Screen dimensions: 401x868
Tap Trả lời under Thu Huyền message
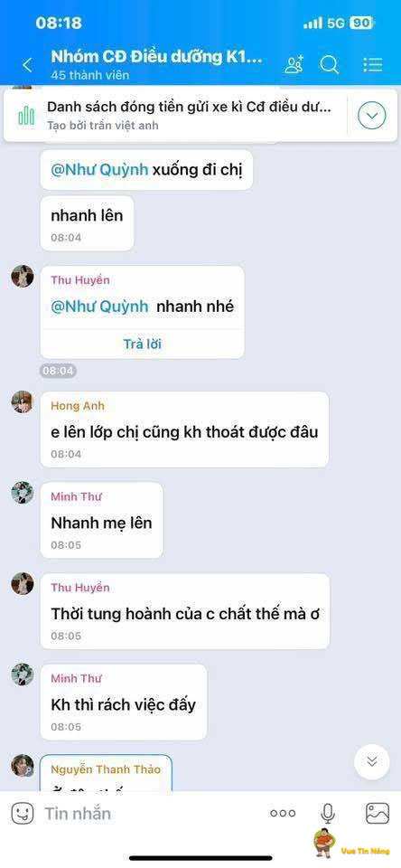tap(142, 344)
